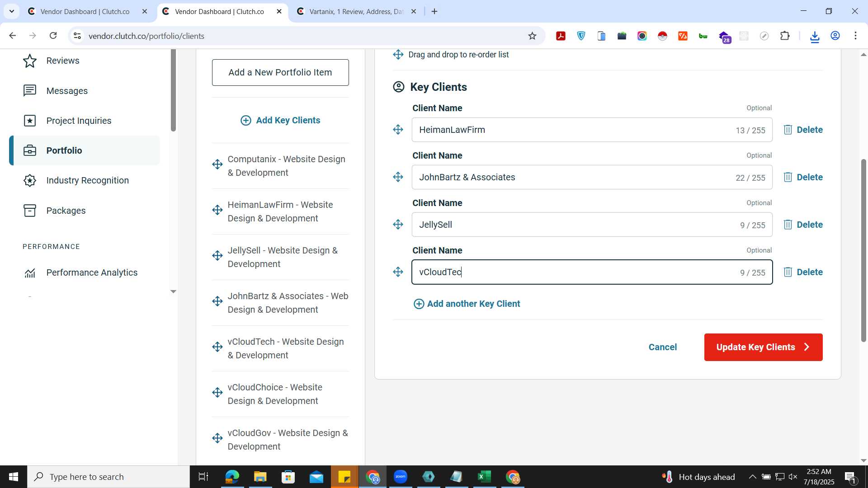Screen dimensions: 868x488
Task: Open Excel from the taskbar
Action: (x=485, y=477)
